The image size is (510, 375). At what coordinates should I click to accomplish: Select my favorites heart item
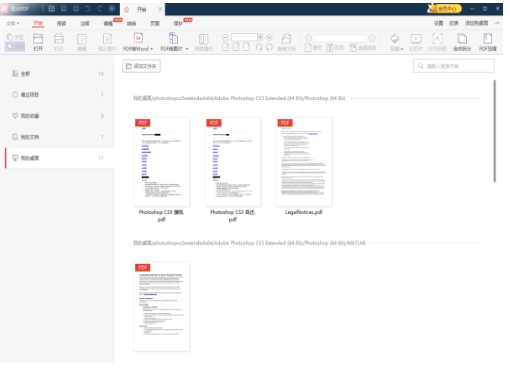pos(57,116)
